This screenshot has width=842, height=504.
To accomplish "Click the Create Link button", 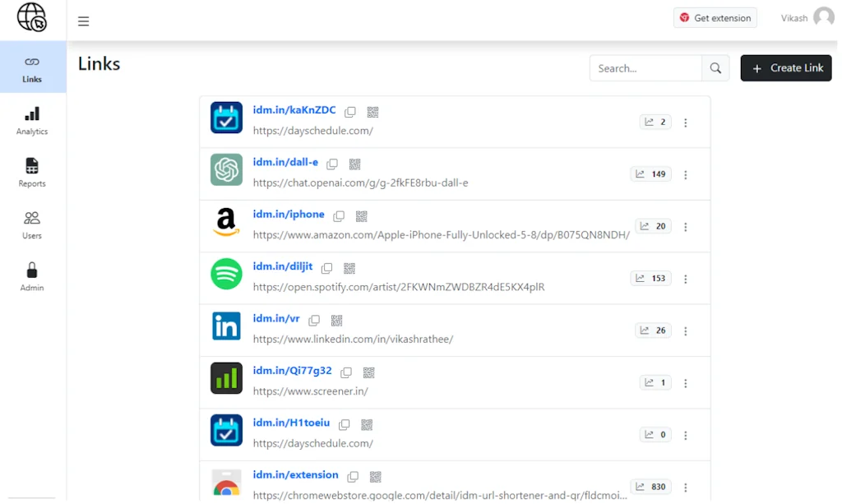I will point(785,68).
